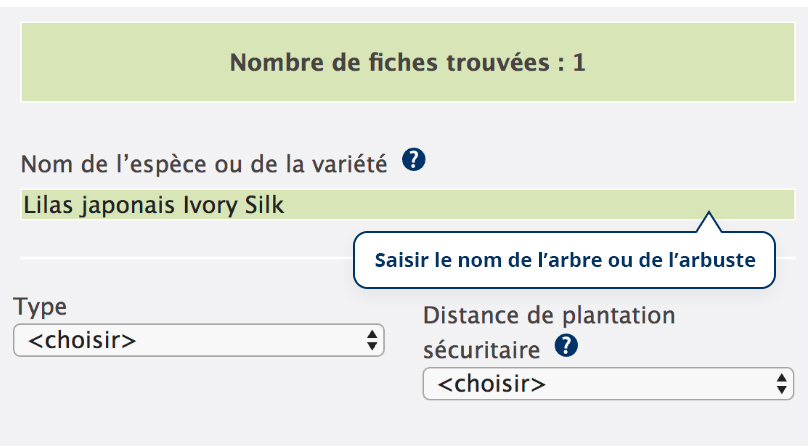
Task: Click arrows on the planting distance selector
Action: coord(783,383)
